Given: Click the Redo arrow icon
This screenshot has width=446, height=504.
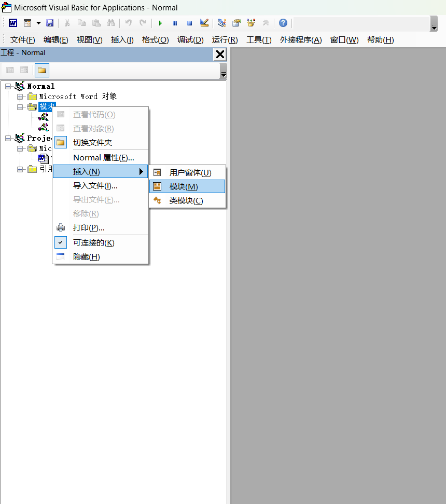Looking at the screenshot, I should 143,23.
